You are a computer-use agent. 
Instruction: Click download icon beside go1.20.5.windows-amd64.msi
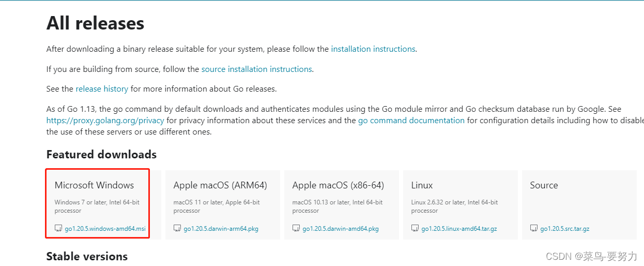click(x=58, y=228)
